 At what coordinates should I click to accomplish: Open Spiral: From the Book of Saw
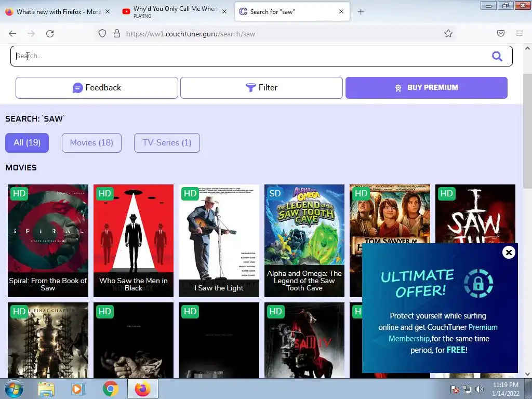click(48, 241)
